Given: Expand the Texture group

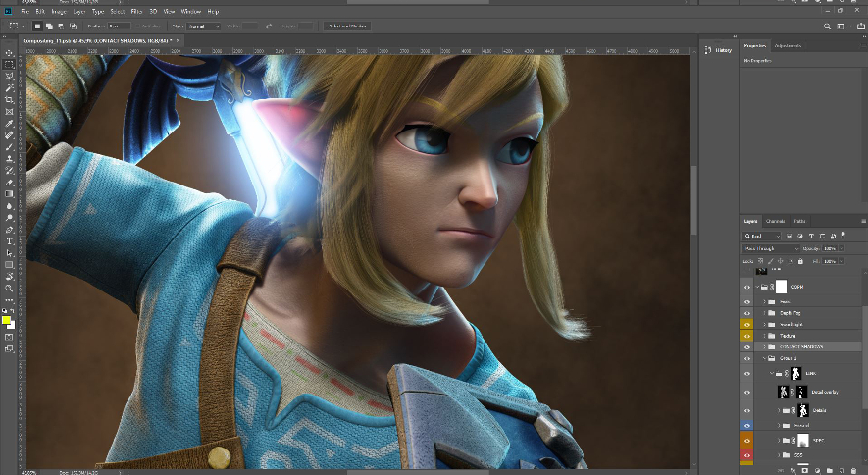Looking at the screenshot, I should click(x=764, y=336).
